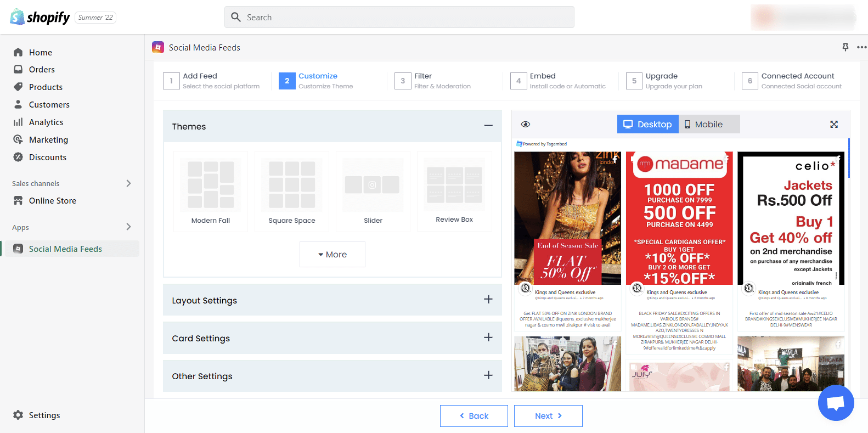Viewport: 868px width, 433px height.
Task: Click the Shopify logo
Action: [40, 17]
